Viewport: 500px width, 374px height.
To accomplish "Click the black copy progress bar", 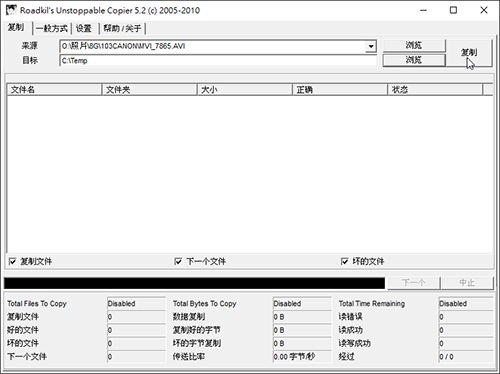I will (194, 283).
